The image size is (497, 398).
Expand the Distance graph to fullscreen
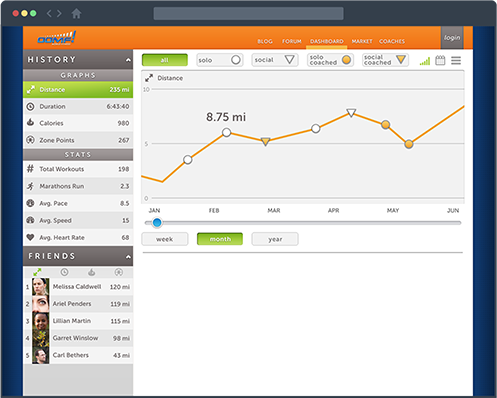coord(149,78)
